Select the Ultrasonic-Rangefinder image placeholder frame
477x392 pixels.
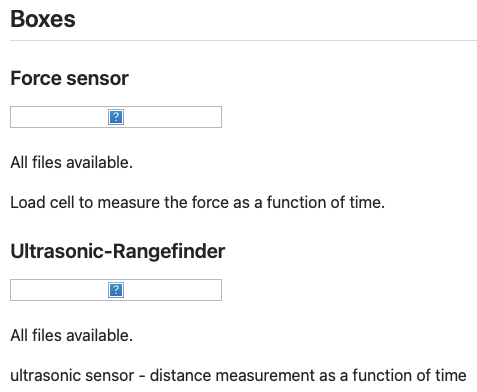[x=116, y=290]
